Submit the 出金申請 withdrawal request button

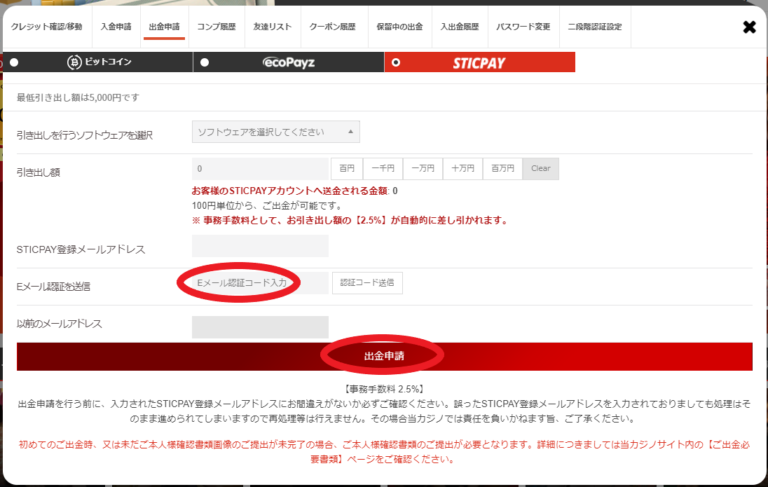tap(384, 356)
